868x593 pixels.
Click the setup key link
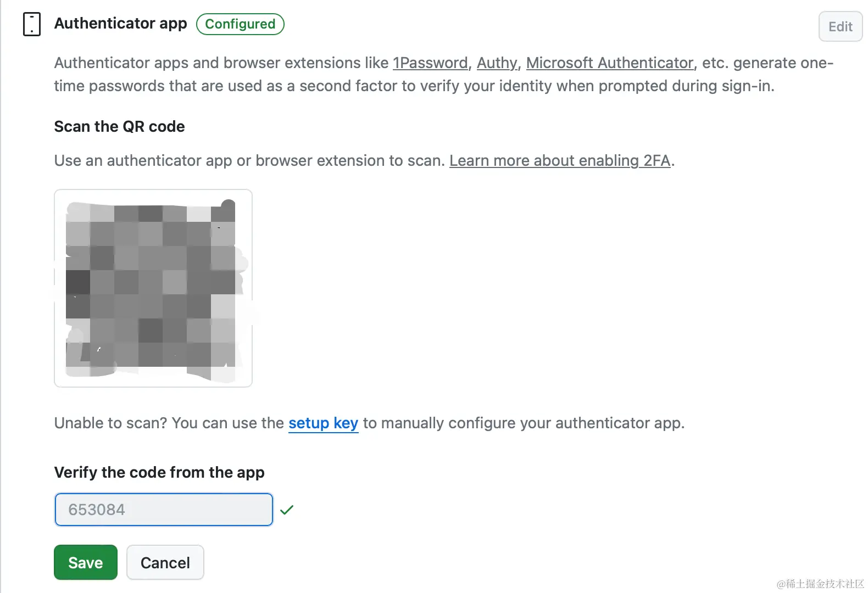pos(324,423)
